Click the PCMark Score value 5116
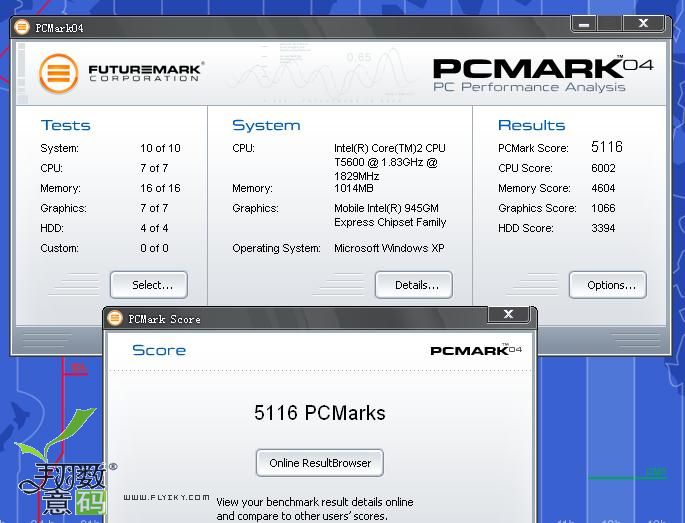Image resolution: width=685 pixels, height=523 pixels. pyautogui.click(x=607, y=147)
